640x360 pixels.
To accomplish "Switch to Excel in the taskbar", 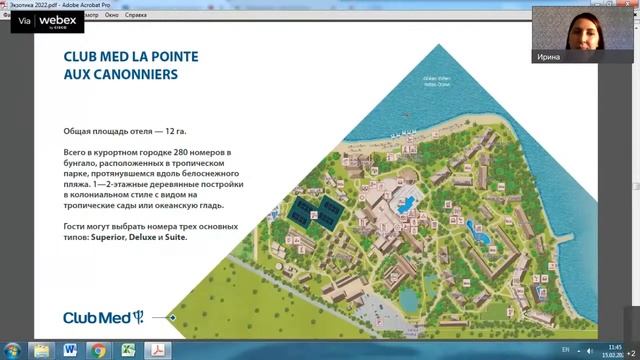I will click(128, 351).
